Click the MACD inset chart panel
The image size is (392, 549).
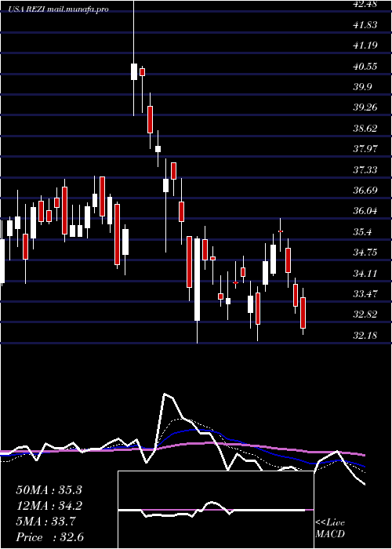tap(216, 510)
